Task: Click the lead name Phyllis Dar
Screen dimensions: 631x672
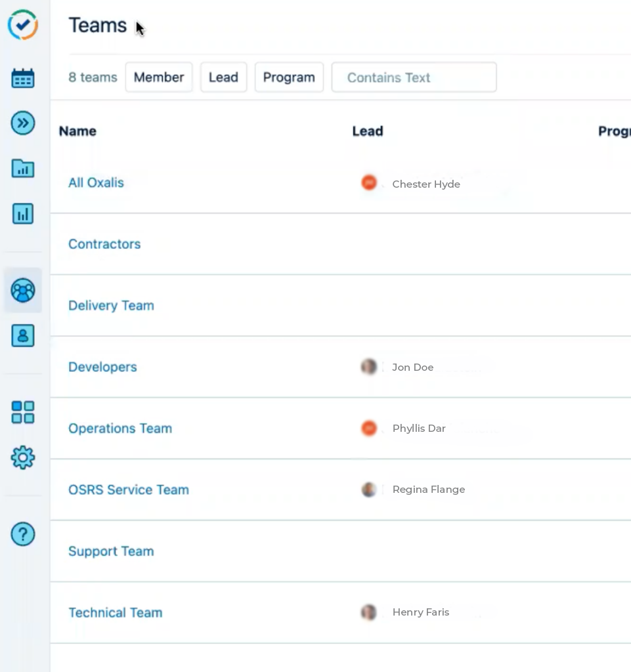Action: click(419, 429)
